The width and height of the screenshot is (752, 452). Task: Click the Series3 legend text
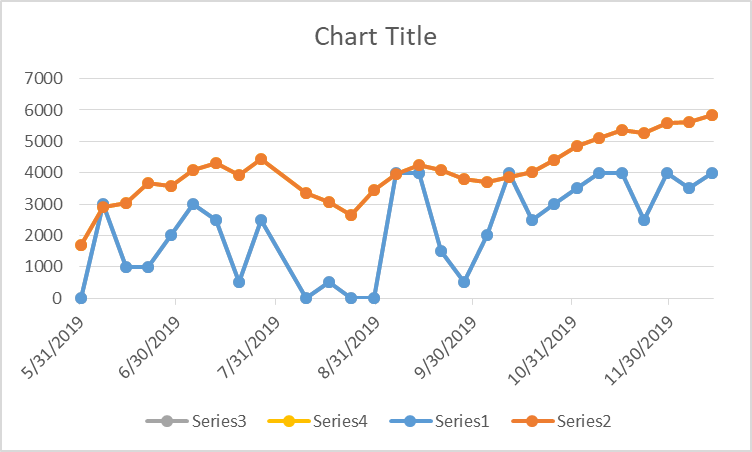[218, 421]
